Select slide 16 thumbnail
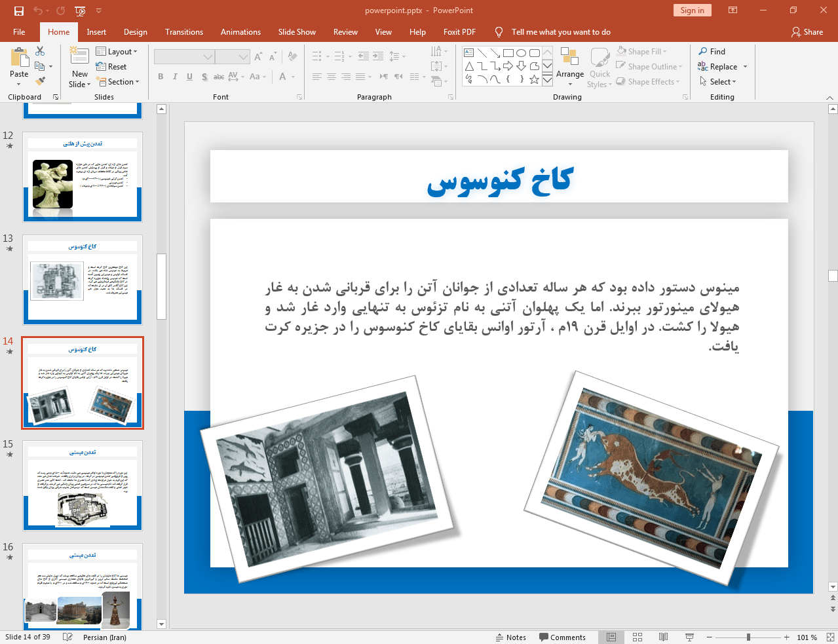The height and width of the screenshot is (644, 838). [x=83, y=588]
